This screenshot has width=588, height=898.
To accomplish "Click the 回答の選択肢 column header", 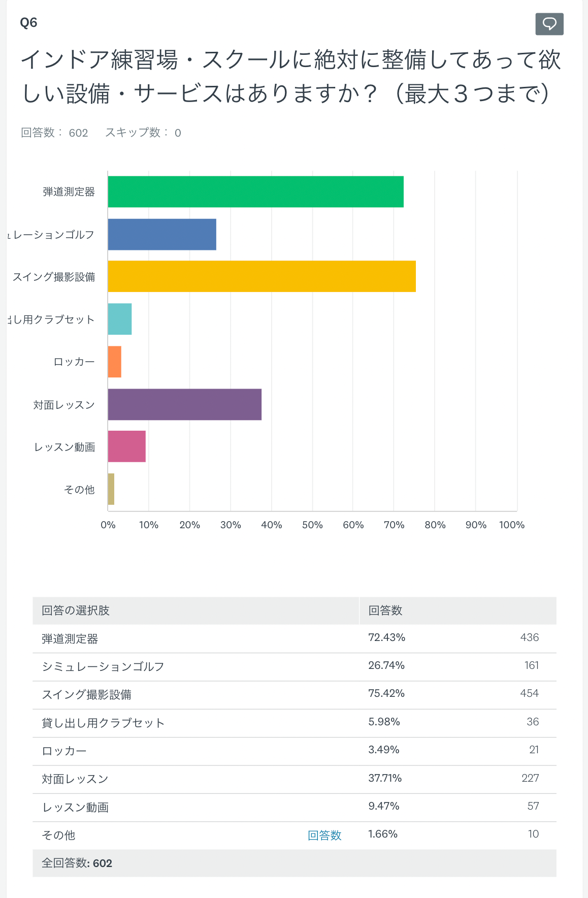I will pyautogui.click(x=76, y=611).
